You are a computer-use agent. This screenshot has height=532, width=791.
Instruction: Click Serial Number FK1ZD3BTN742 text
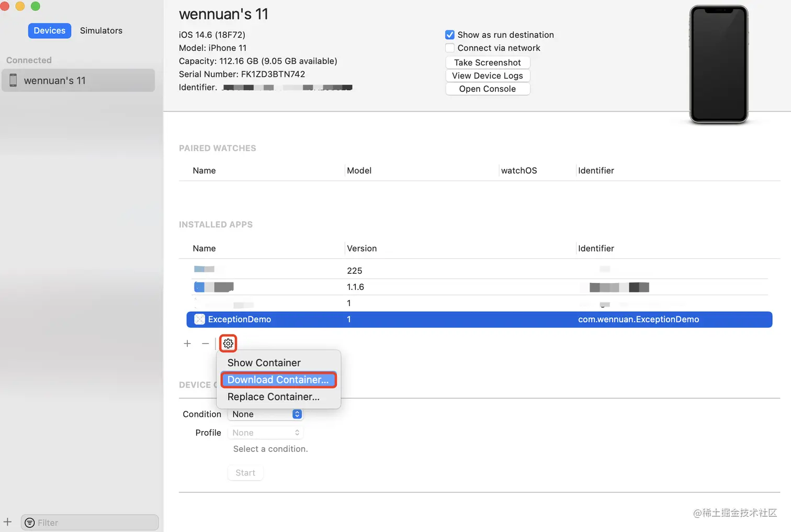tap(242, 74)
